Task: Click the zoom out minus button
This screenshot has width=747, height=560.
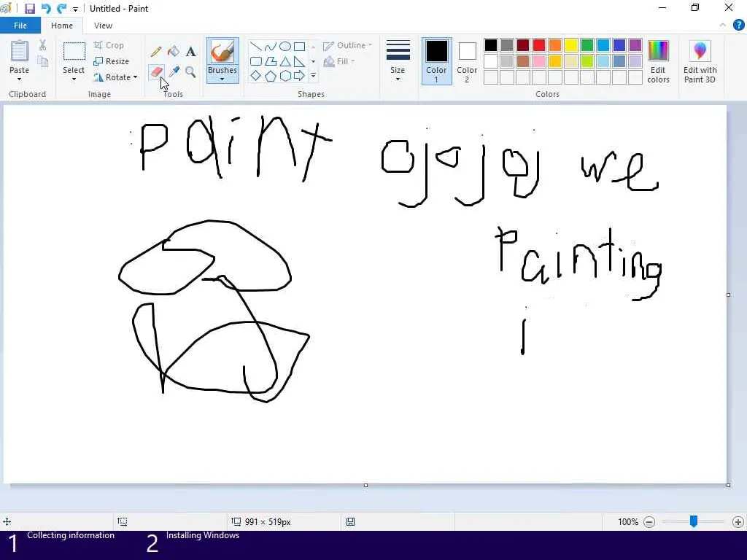Action: tap(649, 522)
